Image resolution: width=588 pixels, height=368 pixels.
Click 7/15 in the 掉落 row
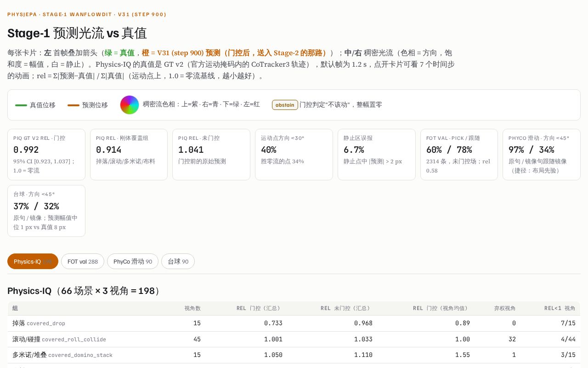(x=568, y=323)
